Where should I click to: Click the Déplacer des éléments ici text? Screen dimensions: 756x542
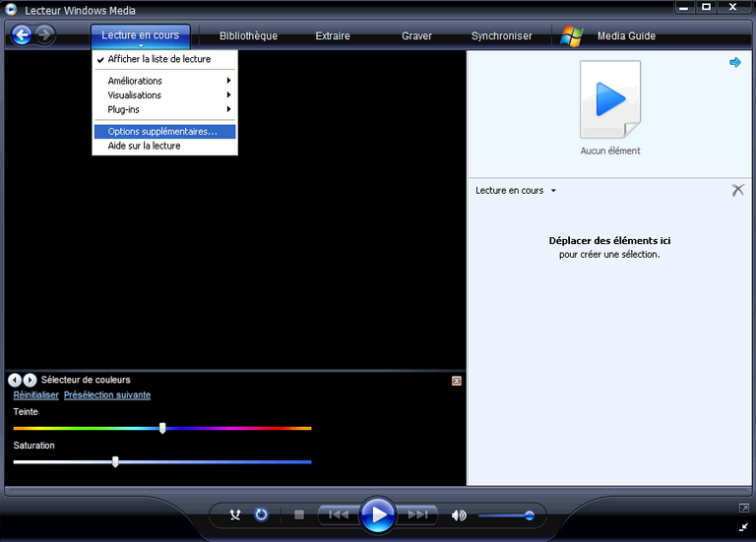click(x=609, y=240)
